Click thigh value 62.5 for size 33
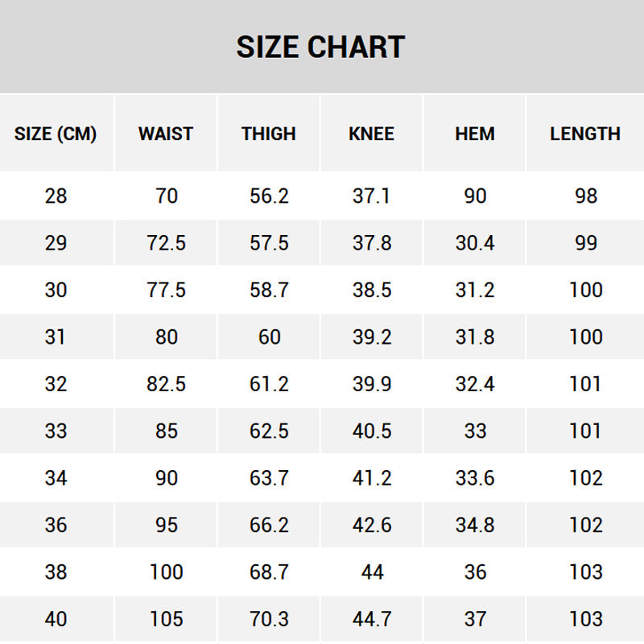The image size is (644, 644). [269, 431]
